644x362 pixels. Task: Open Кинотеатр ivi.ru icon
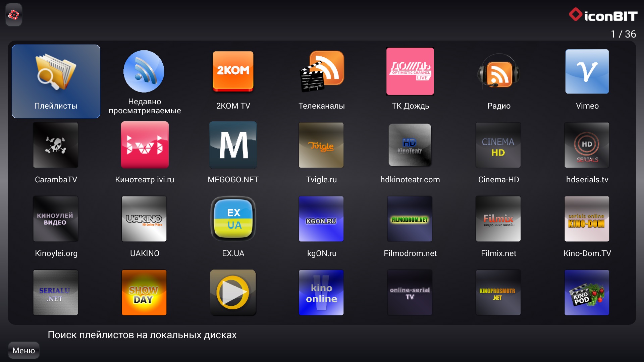145,145
